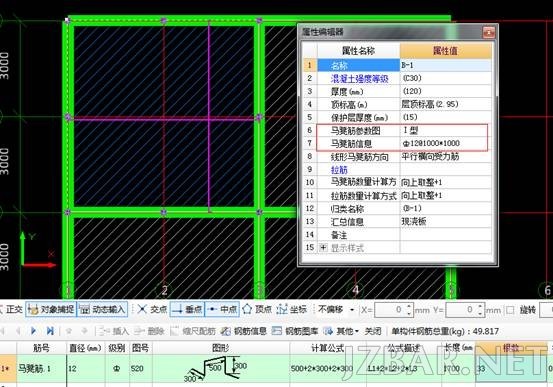Image resolution: width=553 pixels, height=387 pixels.
Task: Click 混凝土强度等级 property link
Action: (x=359, y=78)
